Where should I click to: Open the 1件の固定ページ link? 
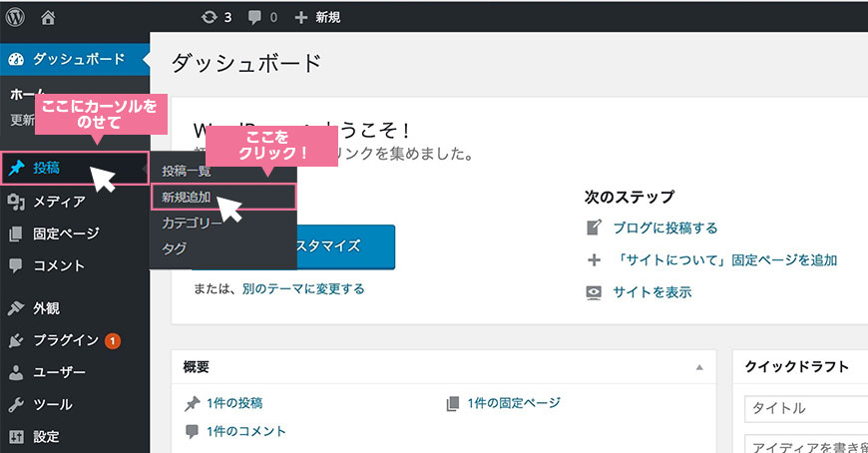(514, 403)
